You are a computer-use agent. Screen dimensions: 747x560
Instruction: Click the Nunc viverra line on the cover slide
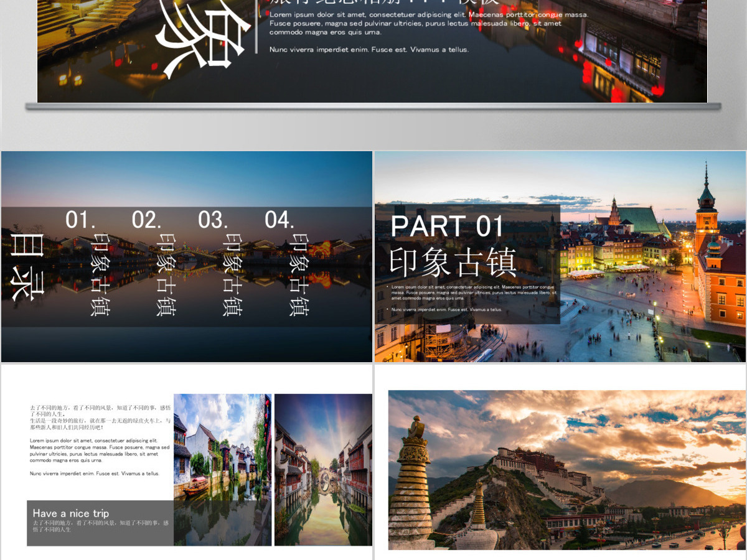369,49
